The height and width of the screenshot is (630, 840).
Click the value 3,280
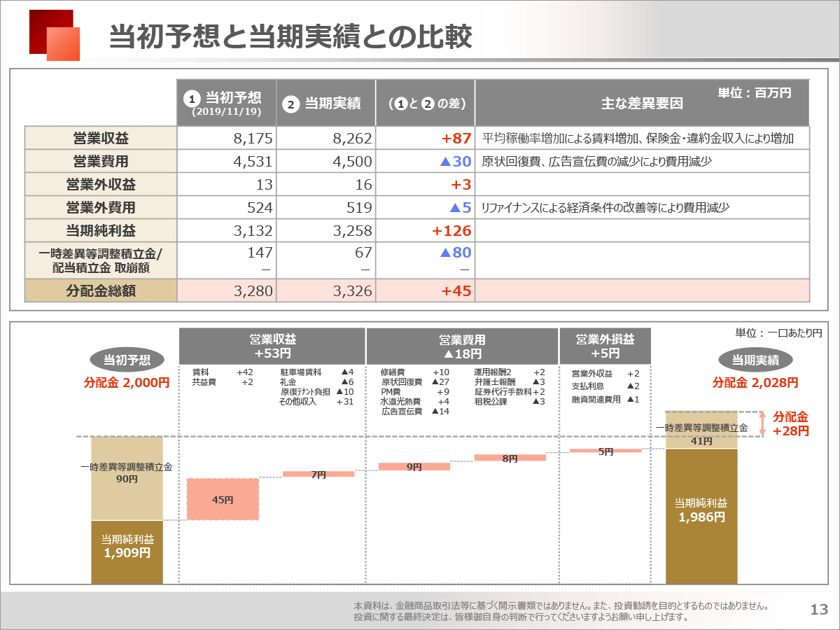point(253,290)
